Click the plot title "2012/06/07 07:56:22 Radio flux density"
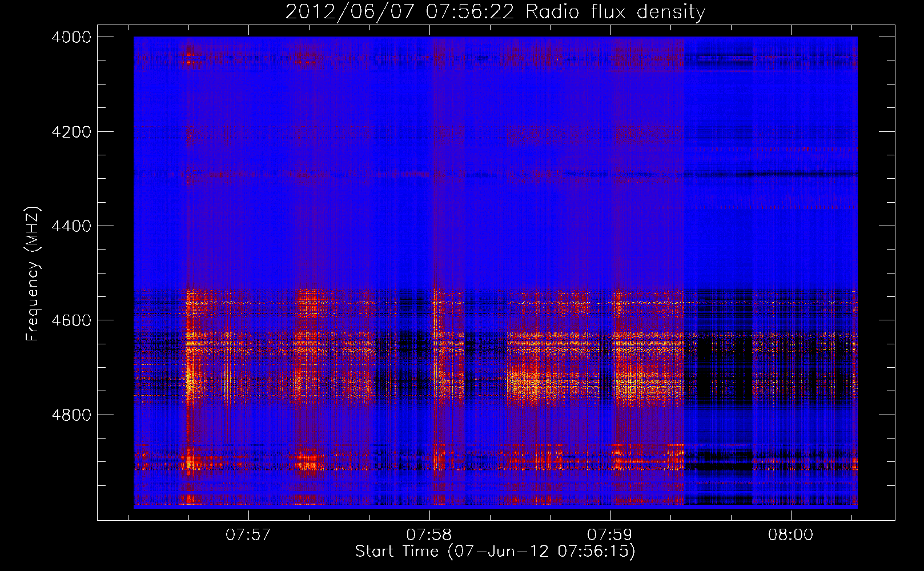924x571 pixels. pyautogui.click(x=495, y=11)
